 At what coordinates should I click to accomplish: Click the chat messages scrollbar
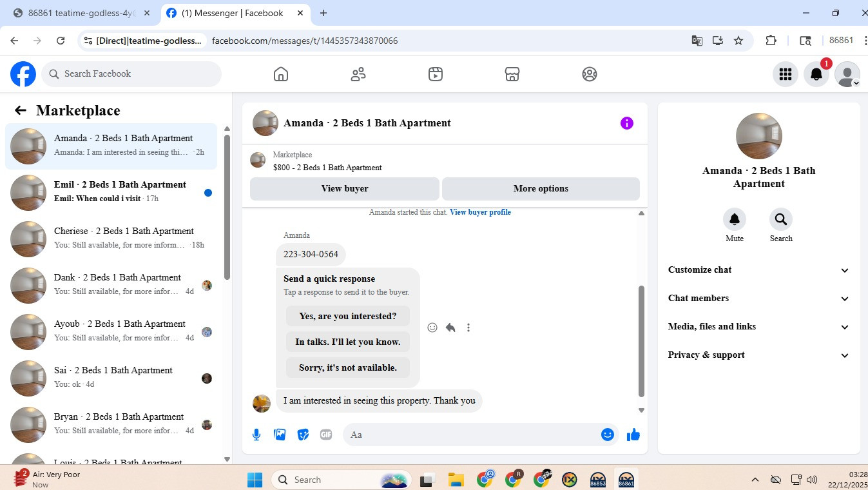[641, 341]
